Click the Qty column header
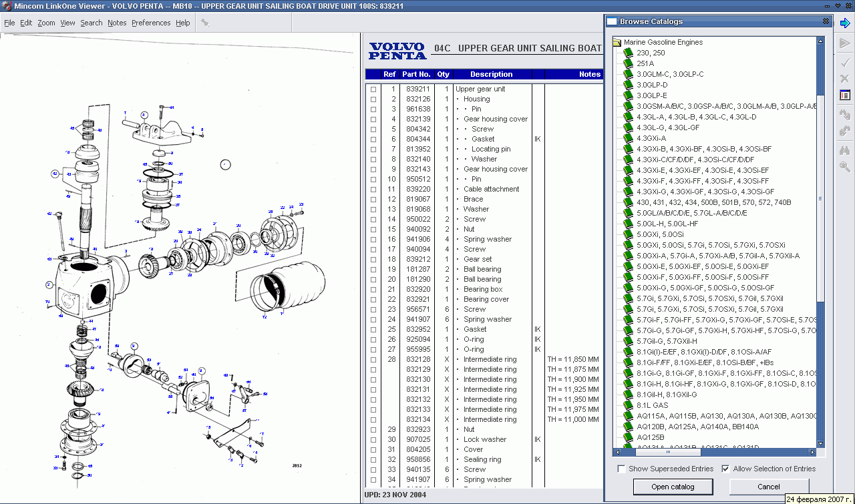The width and height of the screenshot is (855, 504). pos(444,74)
